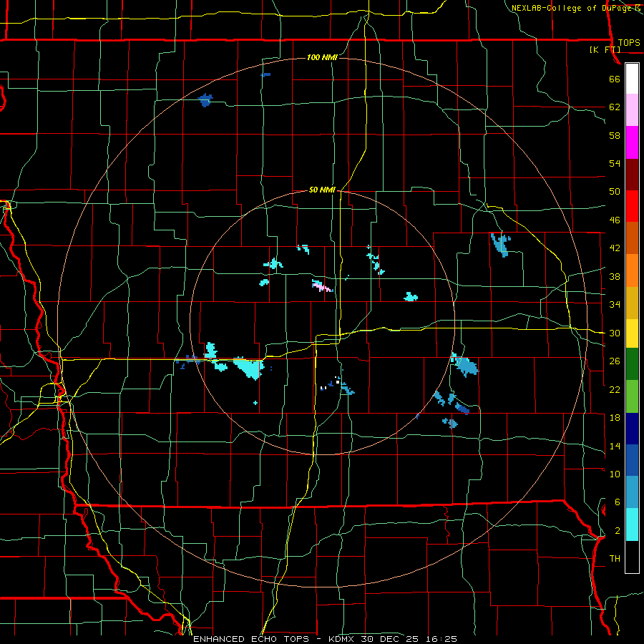The width and height of the screenshot is (644, 644).
Task: Click the legend label "TH"
Action: pyautogui.click(x=615, y=559)
